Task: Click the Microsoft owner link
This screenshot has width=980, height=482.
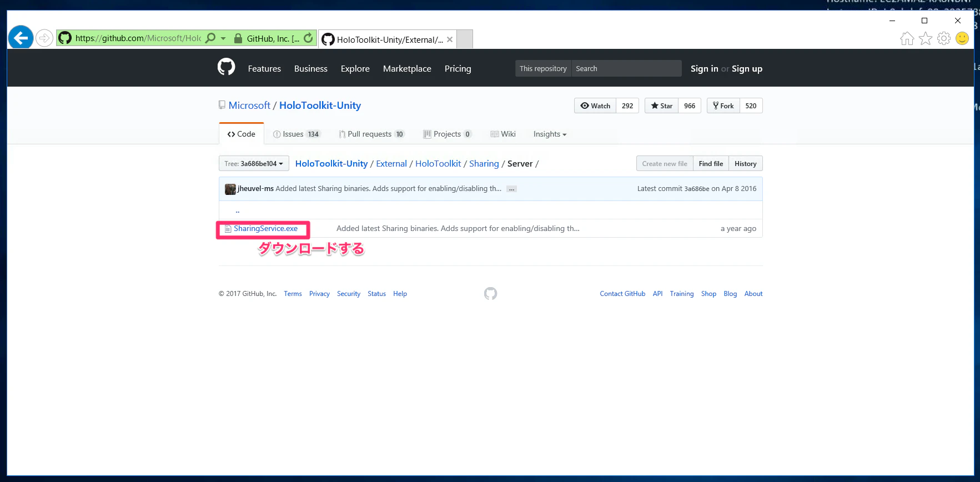Action: (249, 105)
